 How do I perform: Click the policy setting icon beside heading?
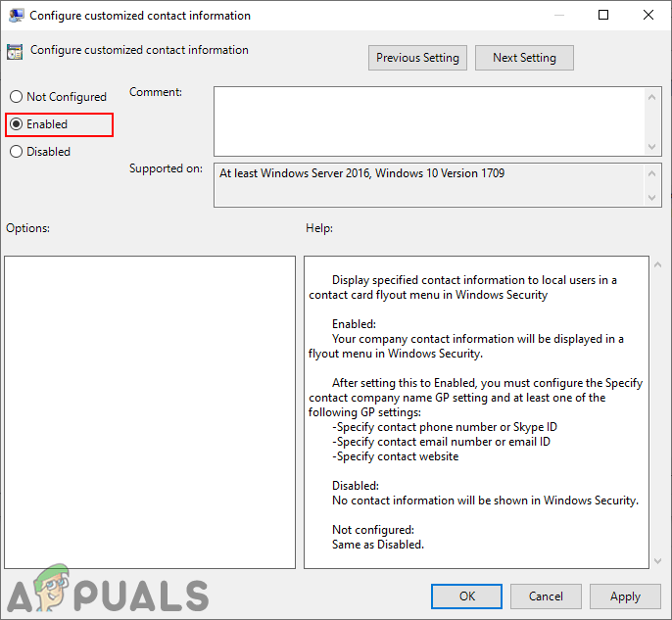(x=15, y=52)
